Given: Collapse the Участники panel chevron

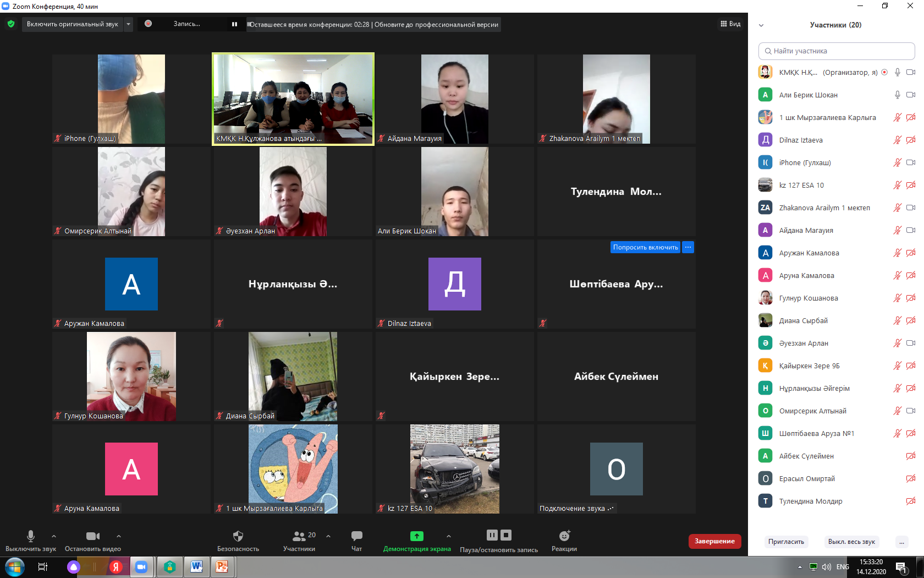Looking at the screenshot, I should pos(761,25).
